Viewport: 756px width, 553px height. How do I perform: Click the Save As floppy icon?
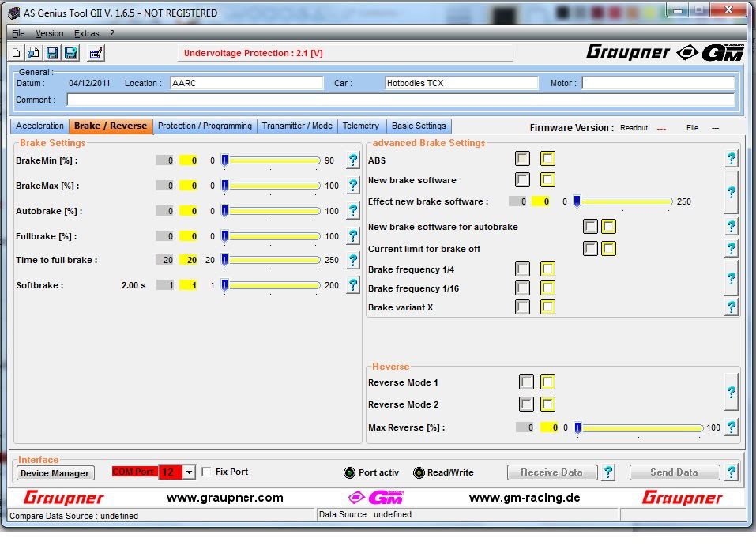(71, 53)
